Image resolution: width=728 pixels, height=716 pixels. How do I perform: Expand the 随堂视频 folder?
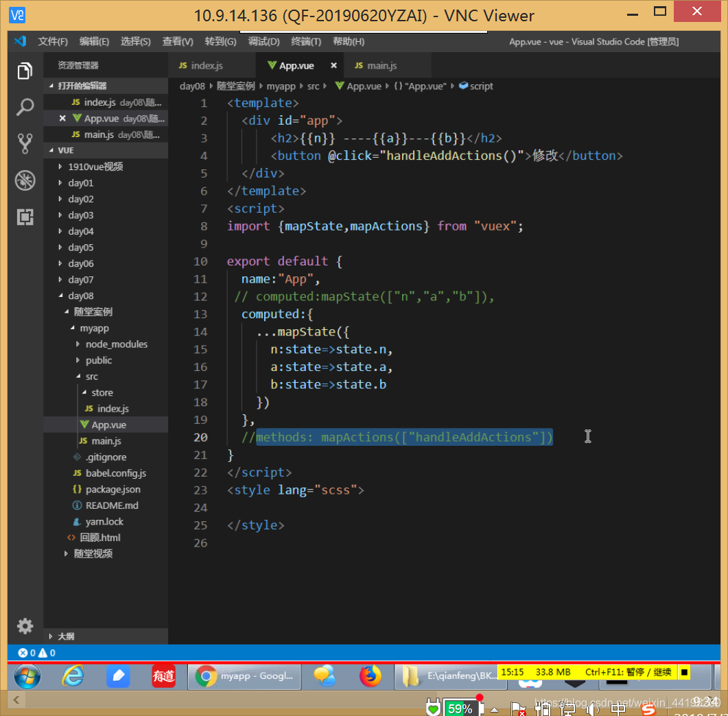tap(106, 553)
